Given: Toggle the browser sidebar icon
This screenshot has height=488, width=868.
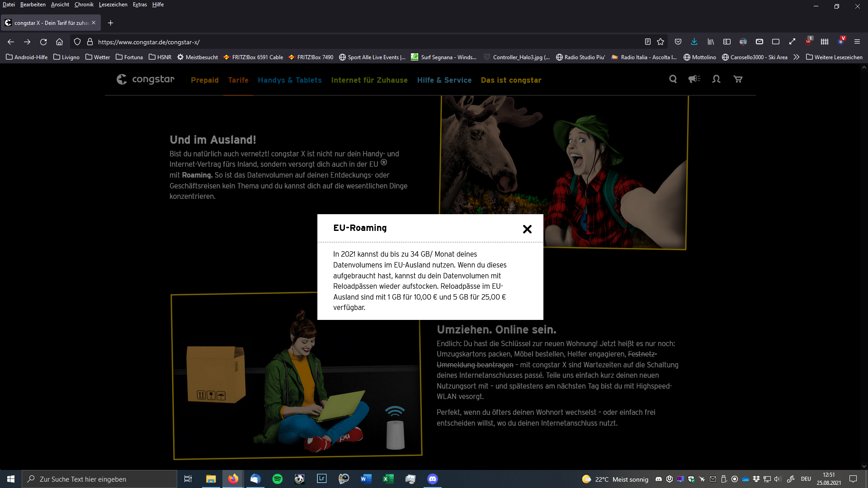Looking at the screenshot, I should click(x=727, y=42).
